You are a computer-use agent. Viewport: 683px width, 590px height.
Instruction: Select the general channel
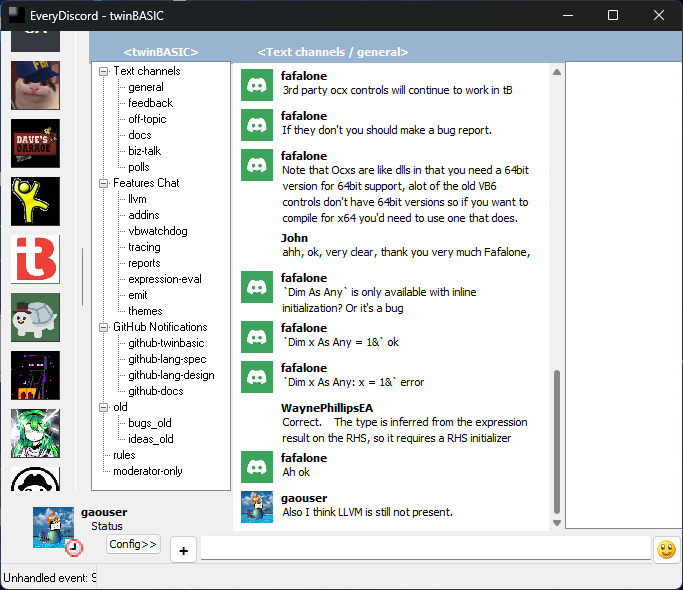[146, 87]
